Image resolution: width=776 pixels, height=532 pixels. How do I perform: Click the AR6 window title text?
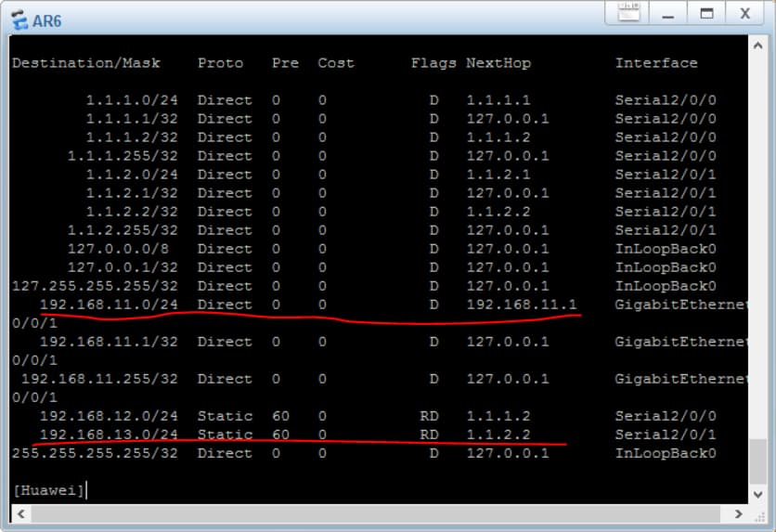[46, 20]
